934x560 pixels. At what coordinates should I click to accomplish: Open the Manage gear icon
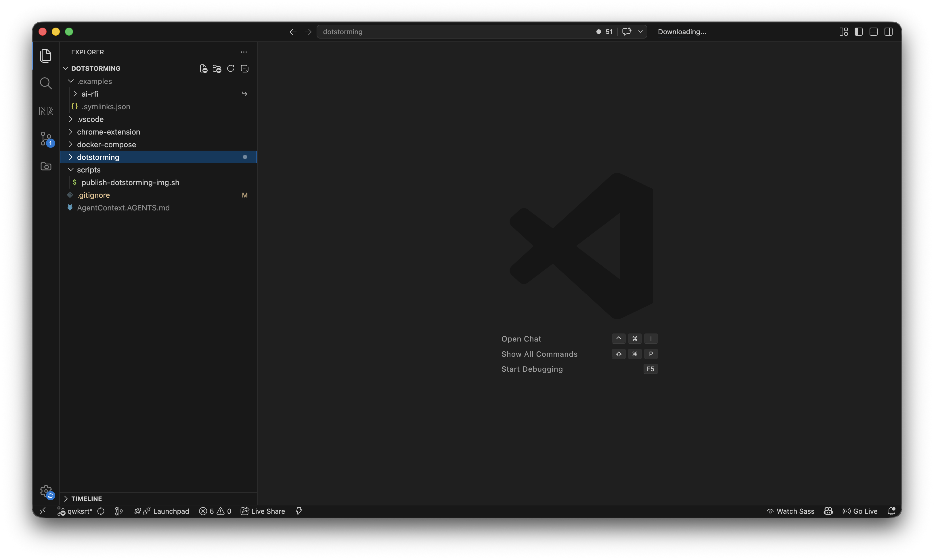pos(46,491)
